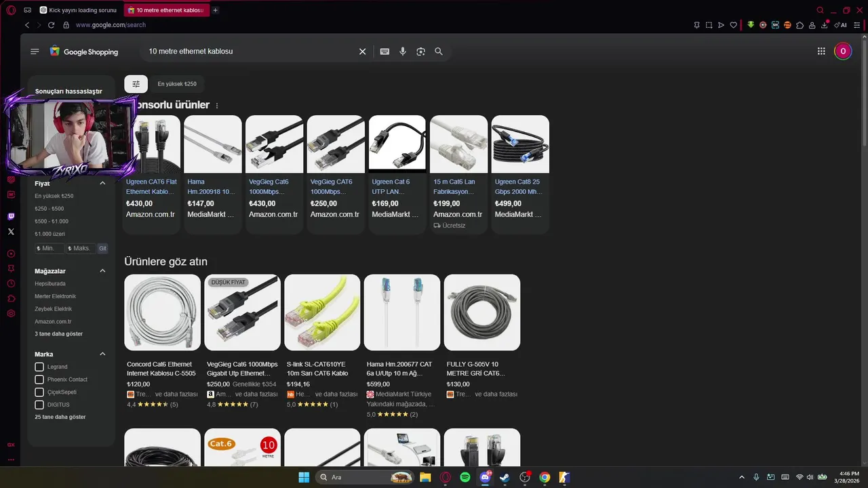Open Twitch in Opera sidebar
This screenshot has height=488, width=868.
pyautogui.click(x=11, y=217)
